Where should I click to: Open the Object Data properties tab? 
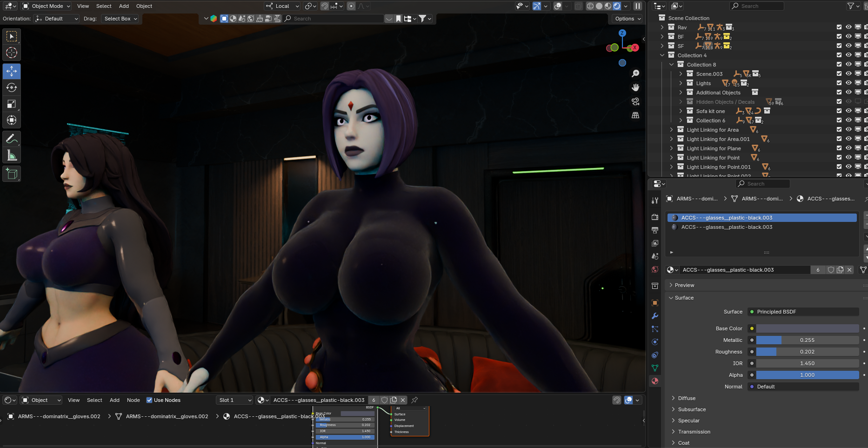[x=655, y=368]
